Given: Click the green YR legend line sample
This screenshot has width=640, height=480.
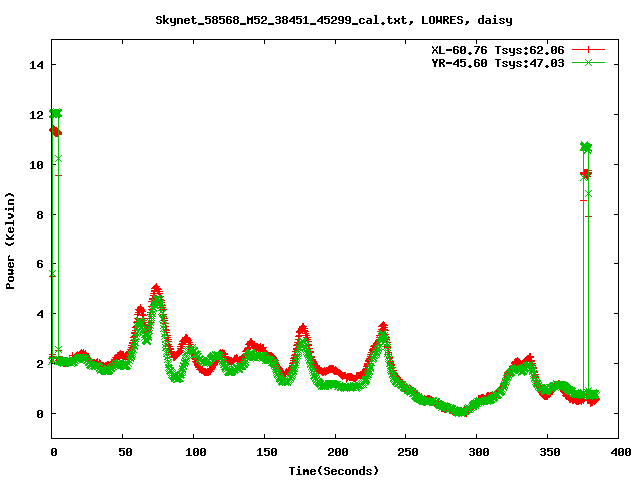Looking at the screenshot, I should point(588,62).
